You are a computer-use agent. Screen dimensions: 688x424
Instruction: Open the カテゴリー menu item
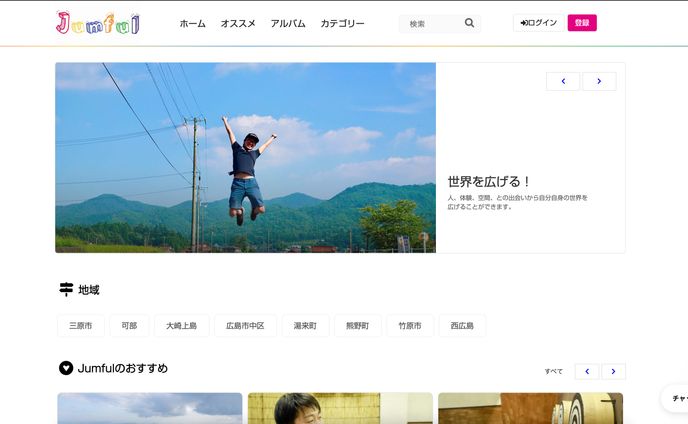pyautogui.click(x=342, y=23)
